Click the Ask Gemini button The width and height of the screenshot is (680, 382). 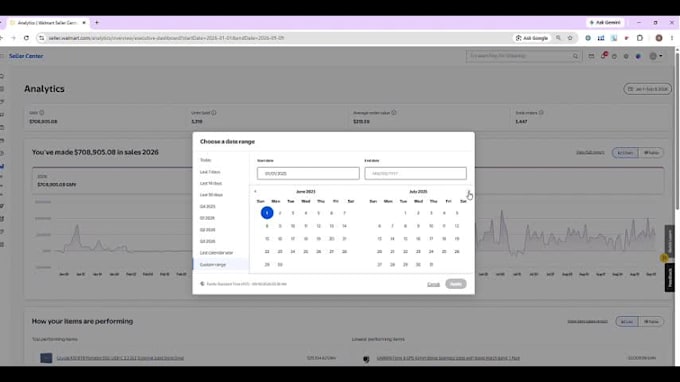click(605, 23)
